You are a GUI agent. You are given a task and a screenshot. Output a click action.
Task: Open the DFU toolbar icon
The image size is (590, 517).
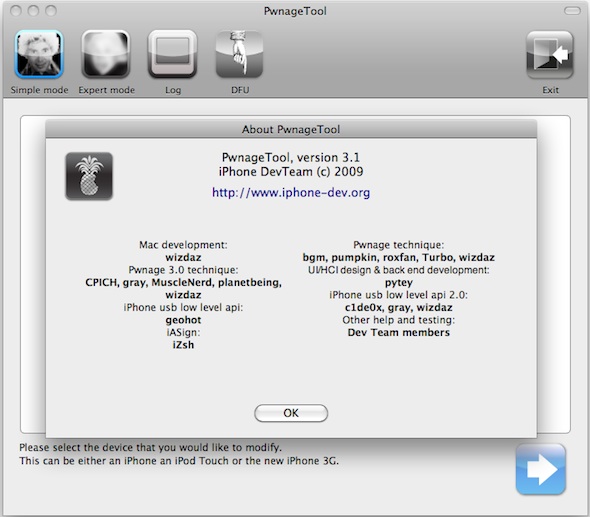point(239,54)
